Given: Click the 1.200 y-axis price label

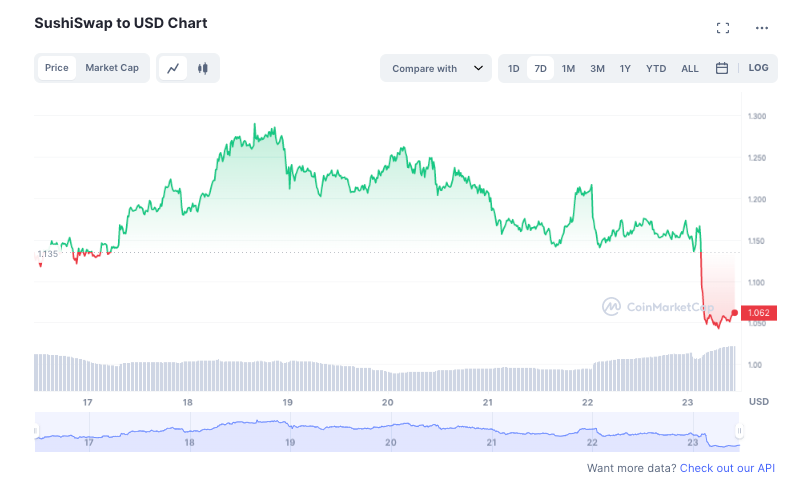Looking at the screenshot, I should 757,199.
